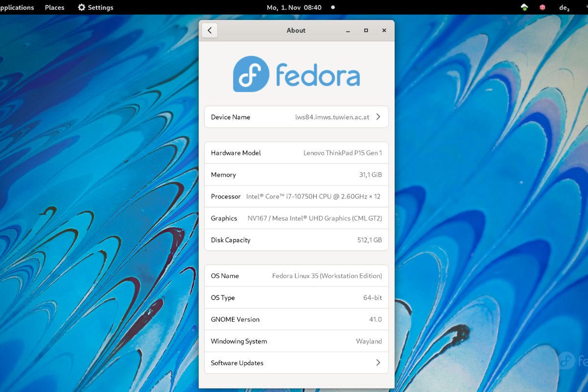This screenshot has height=392, width=588.
Task: Click the OS Type label
Action: pos(223,298)
